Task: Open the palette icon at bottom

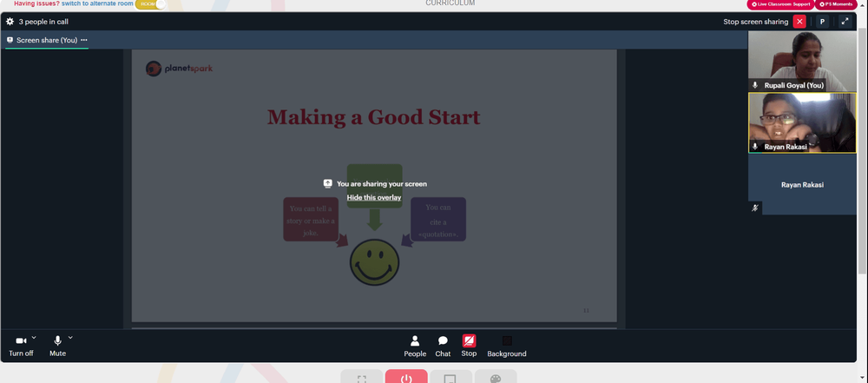Action: [496, 378]
